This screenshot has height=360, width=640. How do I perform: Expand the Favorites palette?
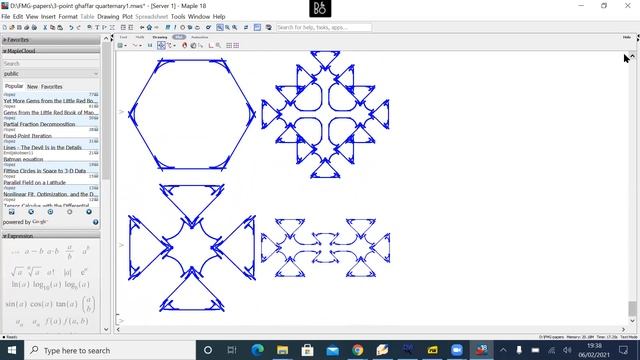pos(51,40)
